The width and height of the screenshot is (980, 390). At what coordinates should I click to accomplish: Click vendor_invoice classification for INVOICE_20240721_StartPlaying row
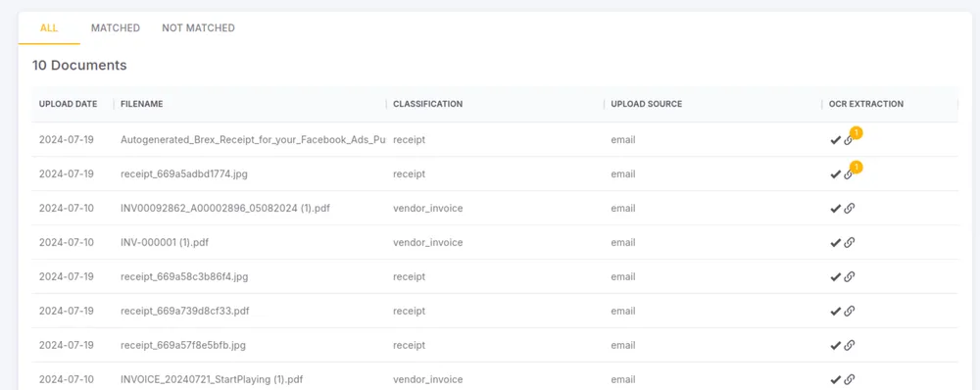[428, 379]
